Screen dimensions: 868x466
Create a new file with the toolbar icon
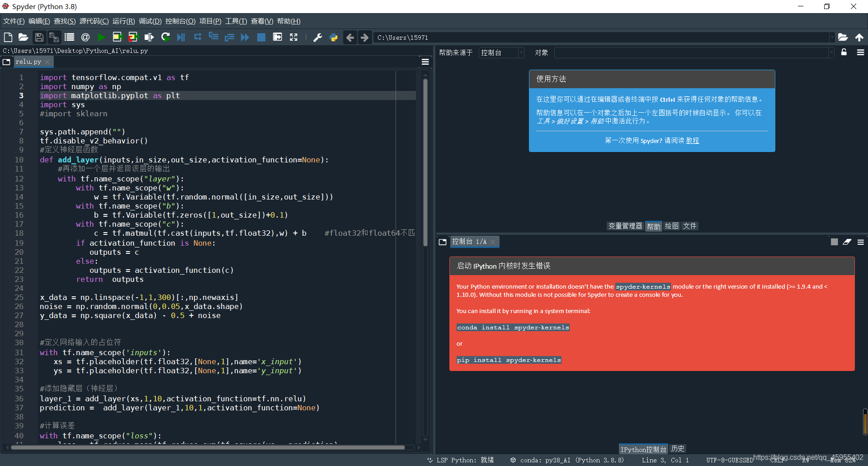[x=8, y=37]
